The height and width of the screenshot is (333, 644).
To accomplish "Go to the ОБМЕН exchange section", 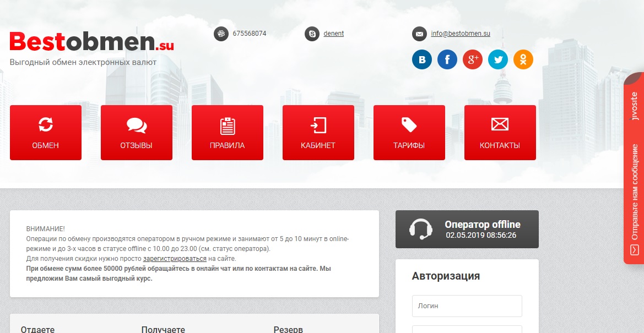I will tap(46, 133).
